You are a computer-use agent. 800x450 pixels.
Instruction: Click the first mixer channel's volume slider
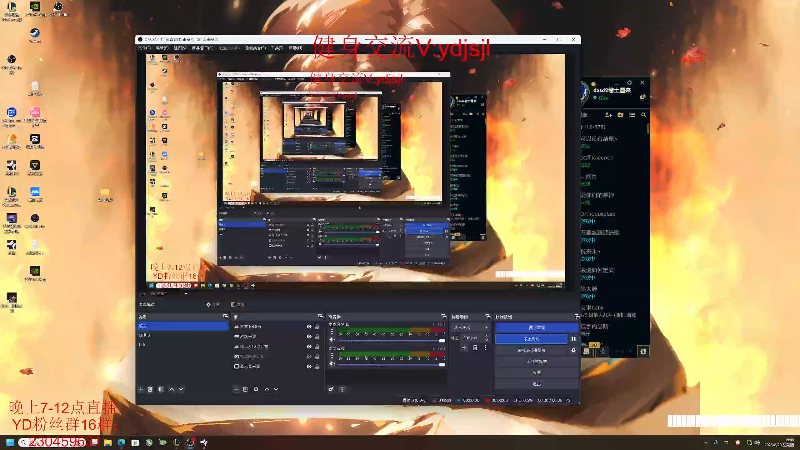point(391,340)
